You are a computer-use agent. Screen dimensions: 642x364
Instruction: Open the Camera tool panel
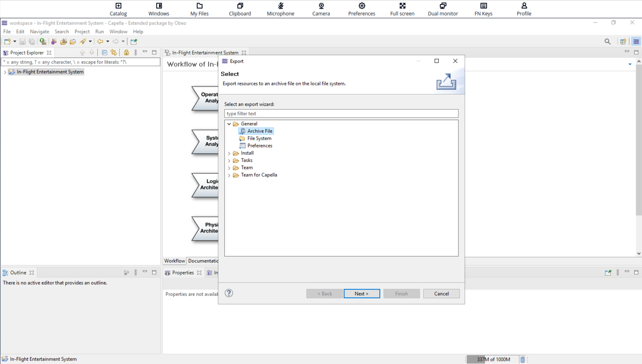(x=321, y=8)
